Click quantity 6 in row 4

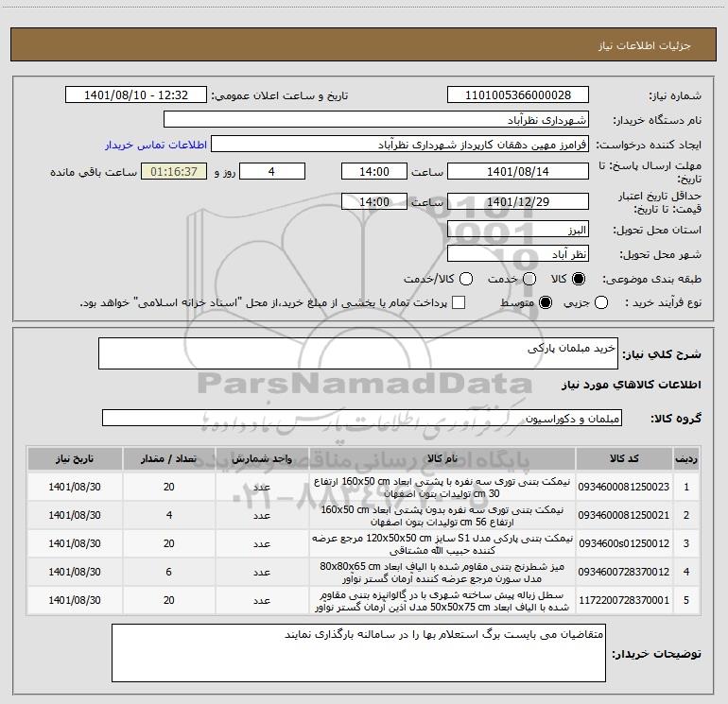(x=168, y=572)
